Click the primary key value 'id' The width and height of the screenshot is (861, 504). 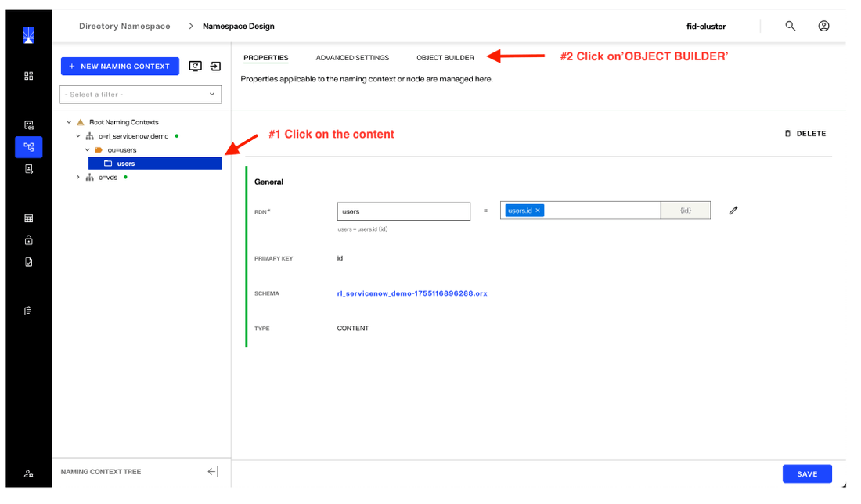point(340,258)
